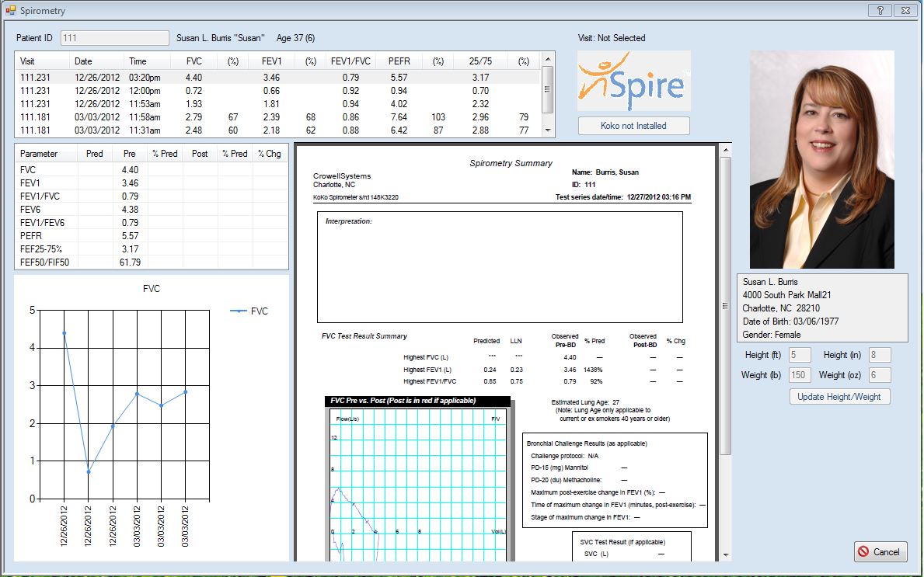Screen dimensions: 924x577
Task: Click the Cancel button
Action: coord(880,552)
